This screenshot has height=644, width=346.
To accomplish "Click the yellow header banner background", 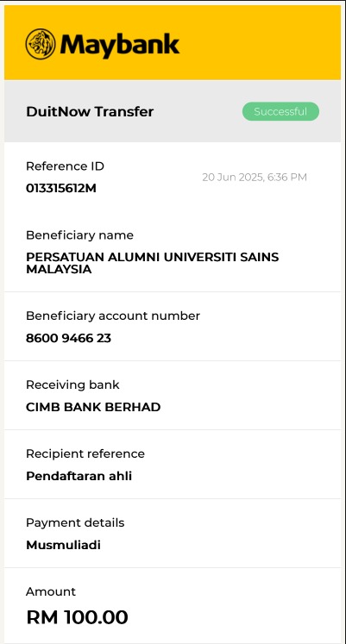I will coord(259,43).
